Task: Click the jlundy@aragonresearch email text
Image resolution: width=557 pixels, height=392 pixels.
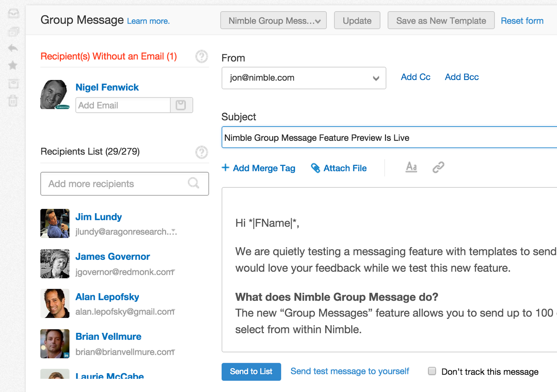Action: tap(126, 232)
